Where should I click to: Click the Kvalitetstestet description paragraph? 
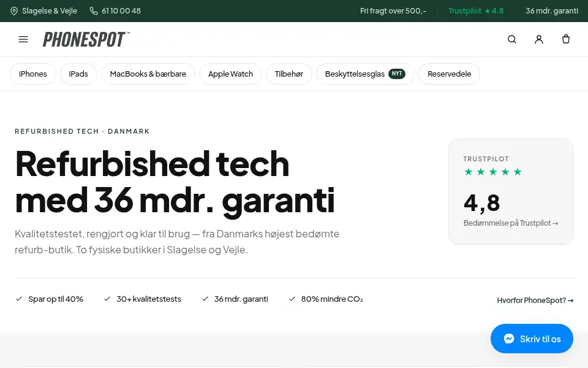(x=177, y=242)
